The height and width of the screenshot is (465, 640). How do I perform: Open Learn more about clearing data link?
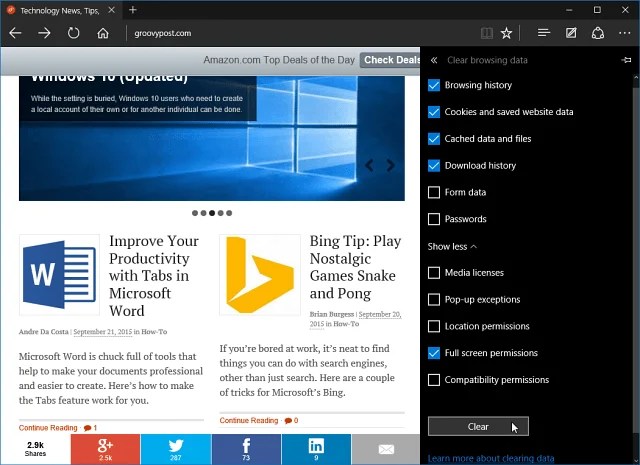pyautogui.click(x=491, y=458)
